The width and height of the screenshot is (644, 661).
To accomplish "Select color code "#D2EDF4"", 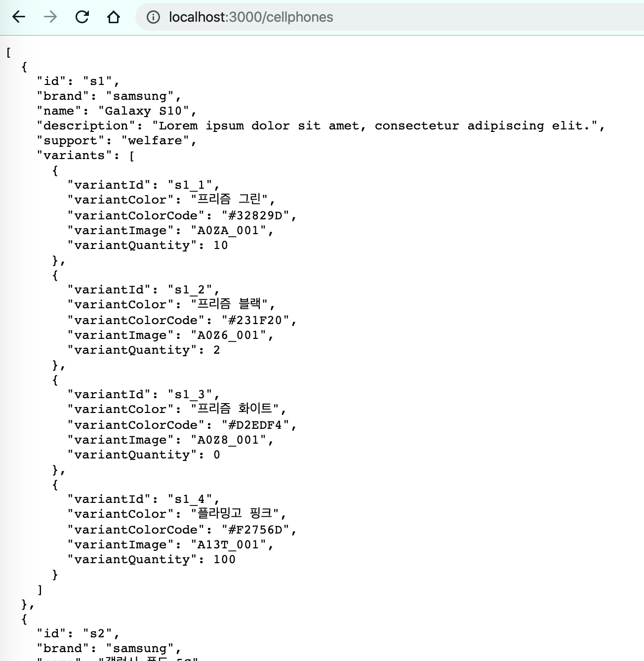I will (x=255, y=425).
